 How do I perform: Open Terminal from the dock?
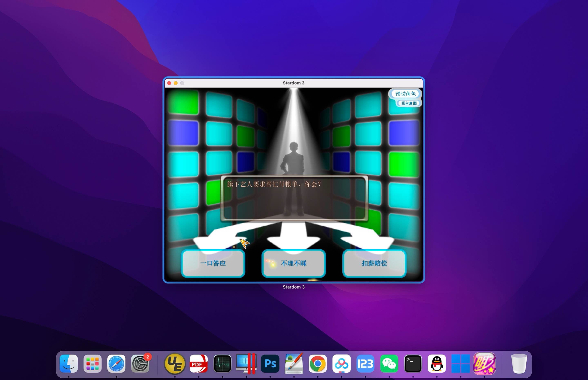tap(413, 363)
